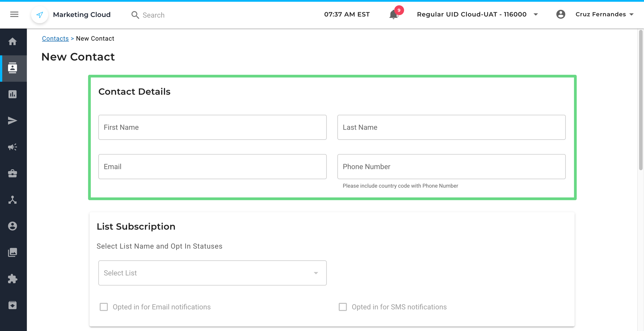Open the send paper-plane sidebar icon

(x=12, y=121)
